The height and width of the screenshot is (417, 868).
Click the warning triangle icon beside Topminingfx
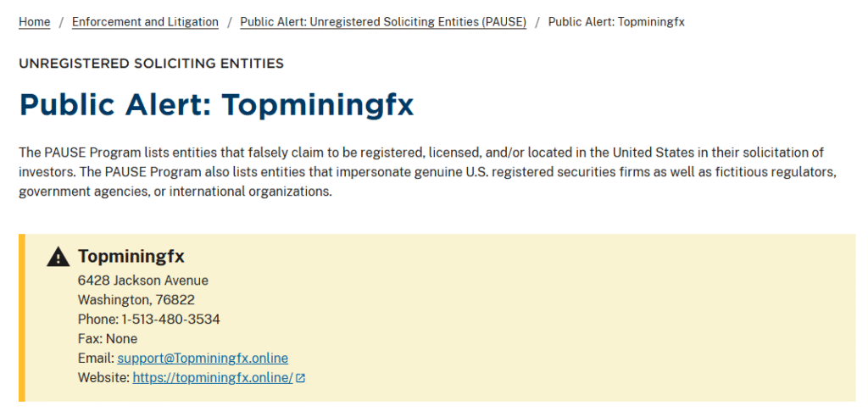coord(58,257)
